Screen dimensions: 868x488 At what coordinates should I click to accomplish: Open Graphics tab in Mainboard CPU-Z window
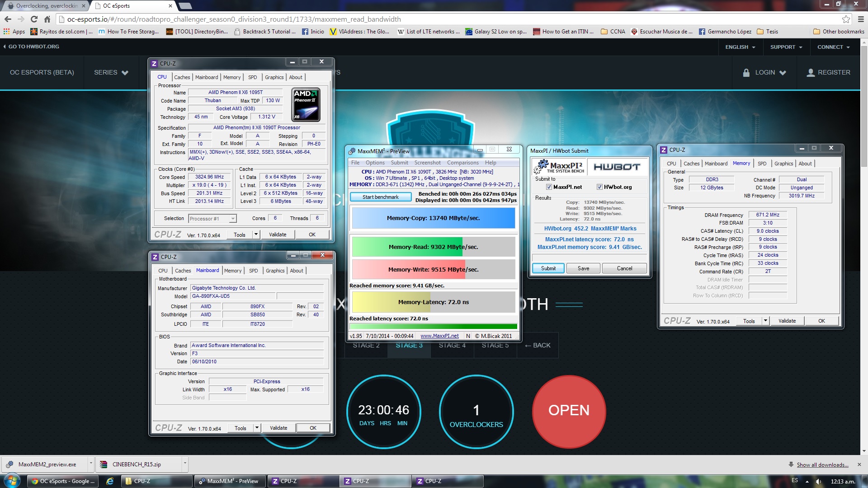click(x=275, y=271)
